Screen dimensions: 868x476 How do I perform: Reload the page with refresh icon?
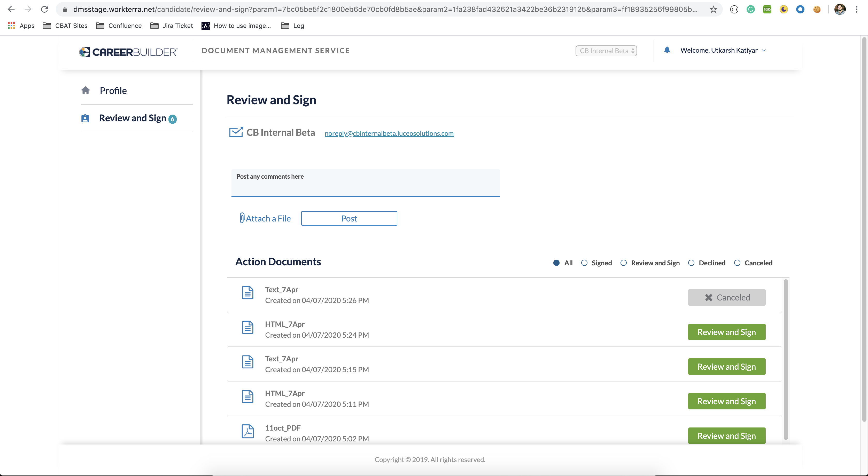tap(44, 10)
